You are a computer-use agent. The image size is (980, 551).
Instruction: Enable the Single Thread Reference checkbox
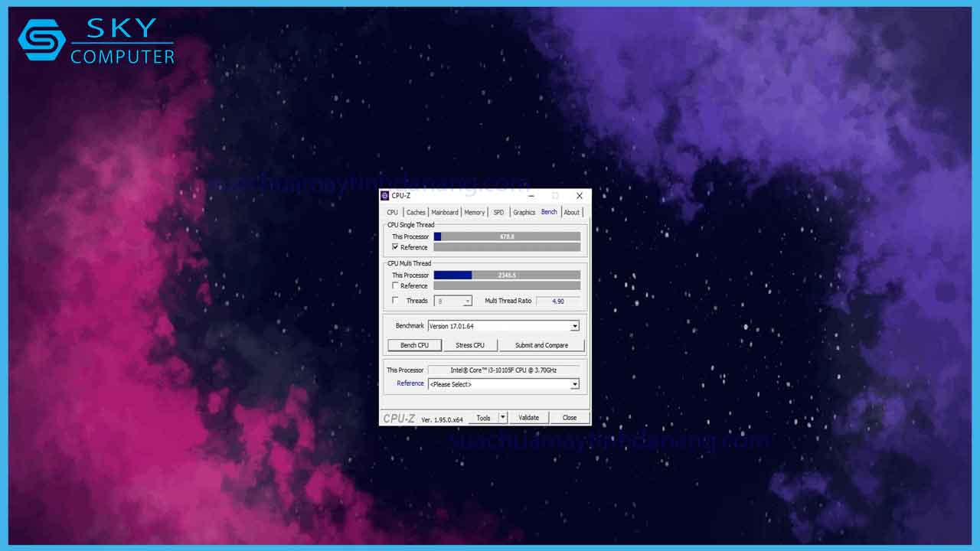tap(396, 247)
